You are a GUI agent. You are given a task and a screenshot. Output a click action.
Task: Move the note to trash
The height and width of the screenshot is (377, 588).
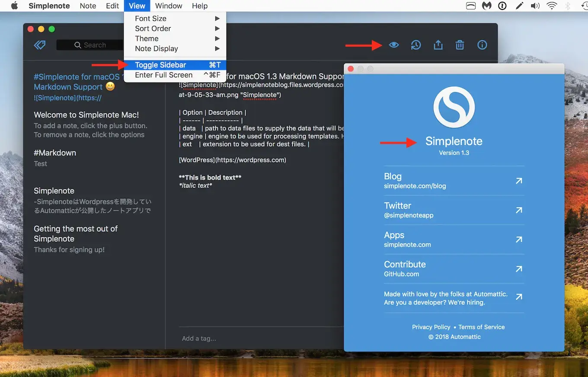(460, 45)
